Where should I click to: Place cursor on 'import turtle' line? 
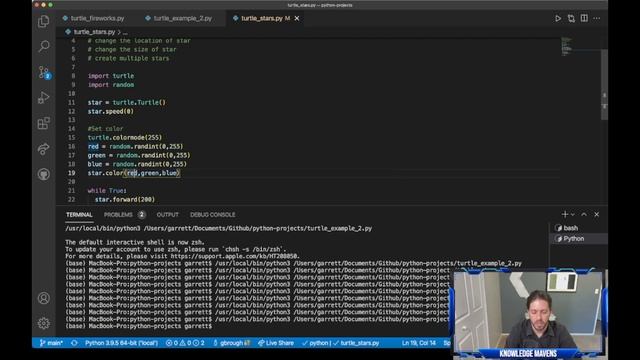(111, 76)
